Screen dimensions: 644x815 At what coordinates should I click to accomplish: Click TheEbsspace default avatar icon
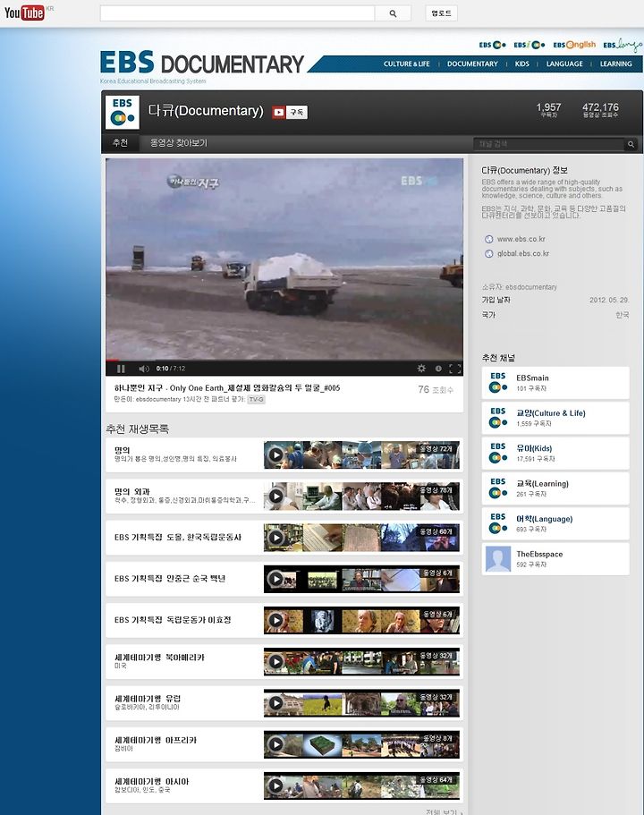click(x=498, y=559)
